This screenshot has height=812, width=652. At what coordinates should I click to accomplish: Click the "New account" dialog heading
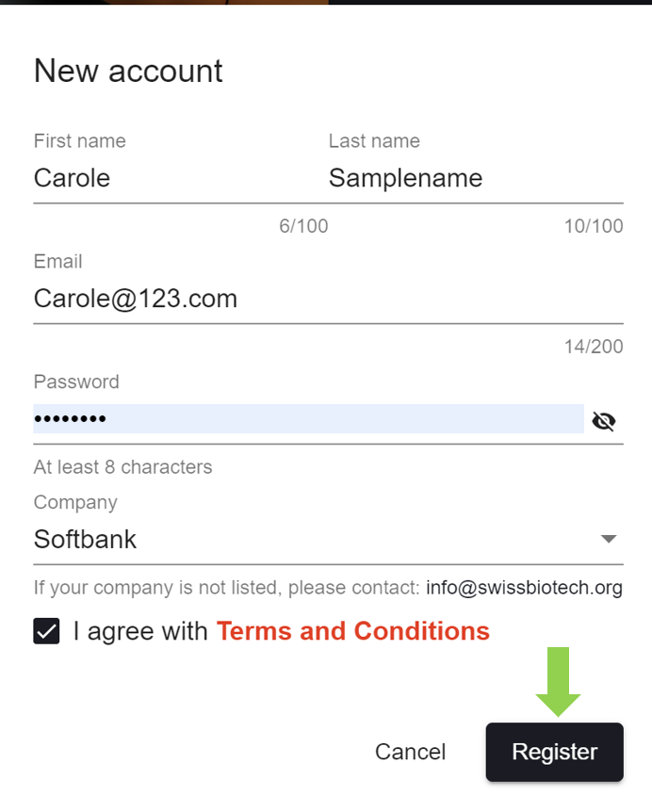(128, 71)
